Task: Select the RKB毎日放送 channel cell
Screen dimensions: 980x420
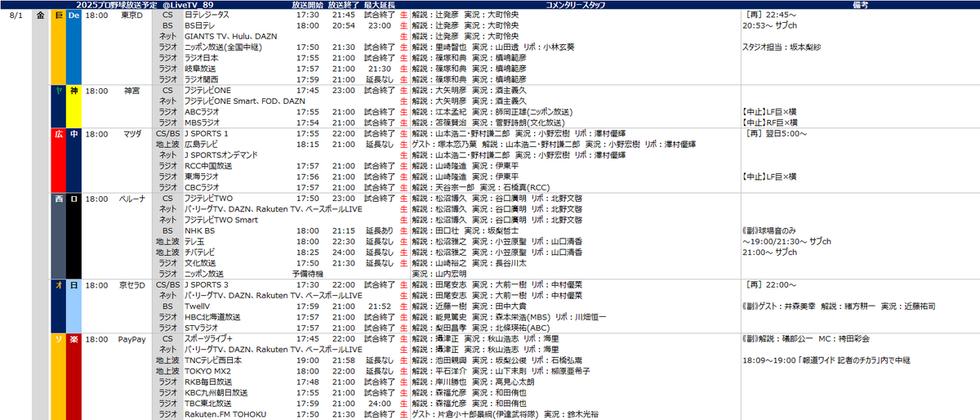Action: (209, 381)
